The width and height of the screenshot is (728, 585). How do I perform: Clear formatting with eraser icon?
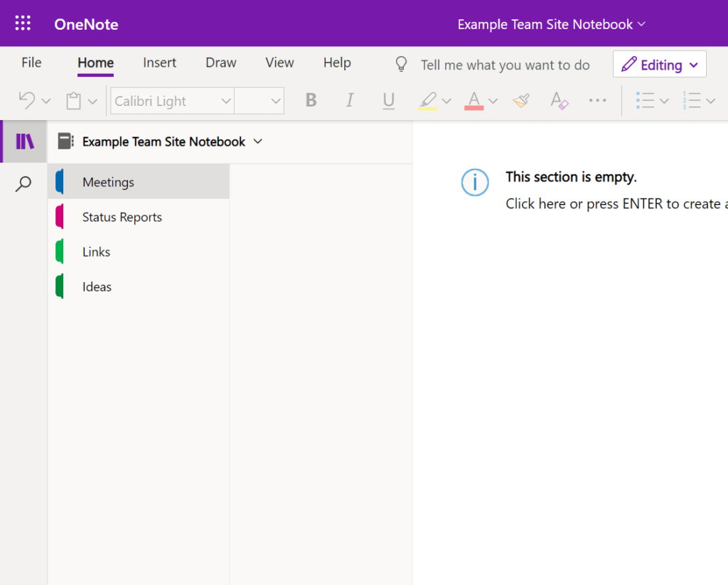pos(559,100)
